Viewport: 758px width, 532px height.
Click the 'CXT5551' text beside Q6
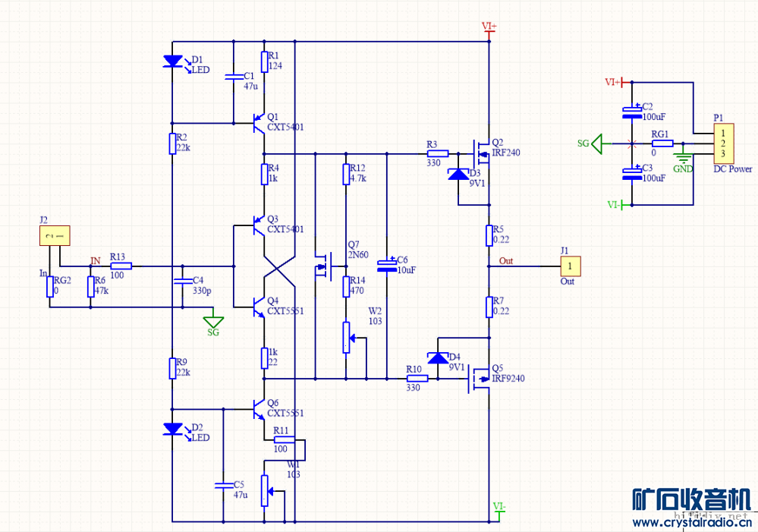285,413
